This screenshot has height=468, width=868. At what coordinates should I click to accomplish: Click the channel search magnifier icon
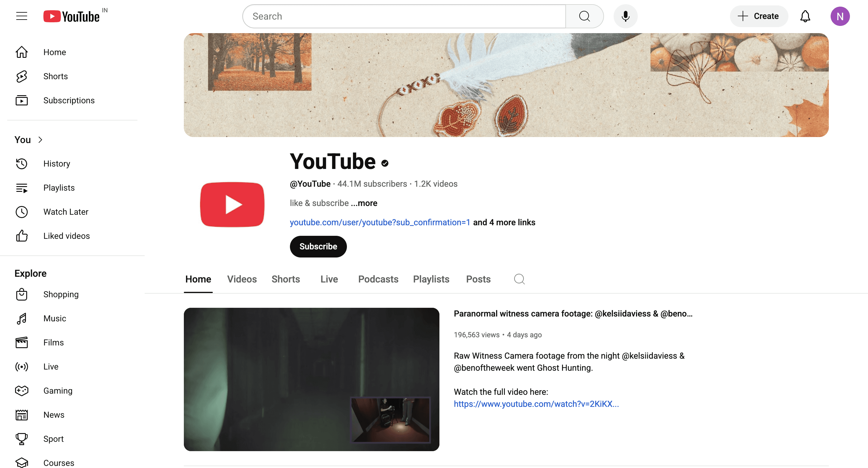pos(519,279)
